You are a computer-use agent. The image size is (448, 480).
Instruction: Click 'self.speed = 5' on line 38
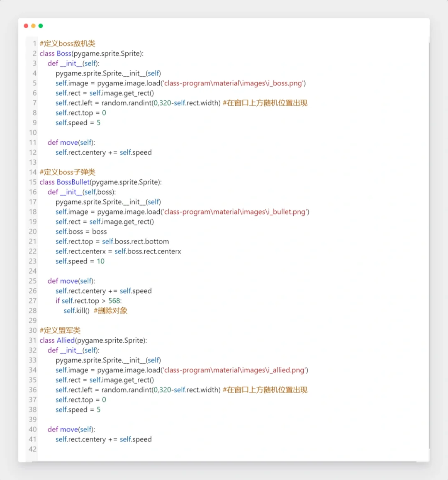click(78, 409)
